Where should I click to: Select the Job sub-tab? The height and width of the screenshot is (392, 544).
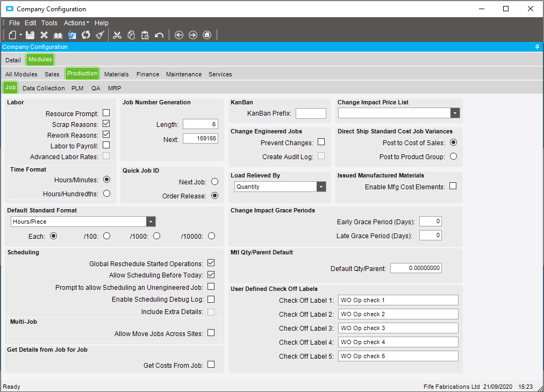click(10, 87)
